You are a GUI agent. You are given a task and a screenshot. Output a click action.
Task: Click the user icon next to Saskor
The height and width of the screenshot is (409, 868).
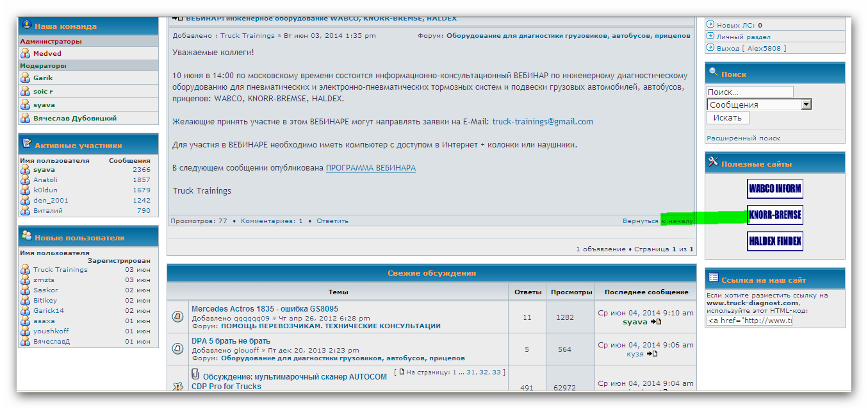tap(25, 290)
